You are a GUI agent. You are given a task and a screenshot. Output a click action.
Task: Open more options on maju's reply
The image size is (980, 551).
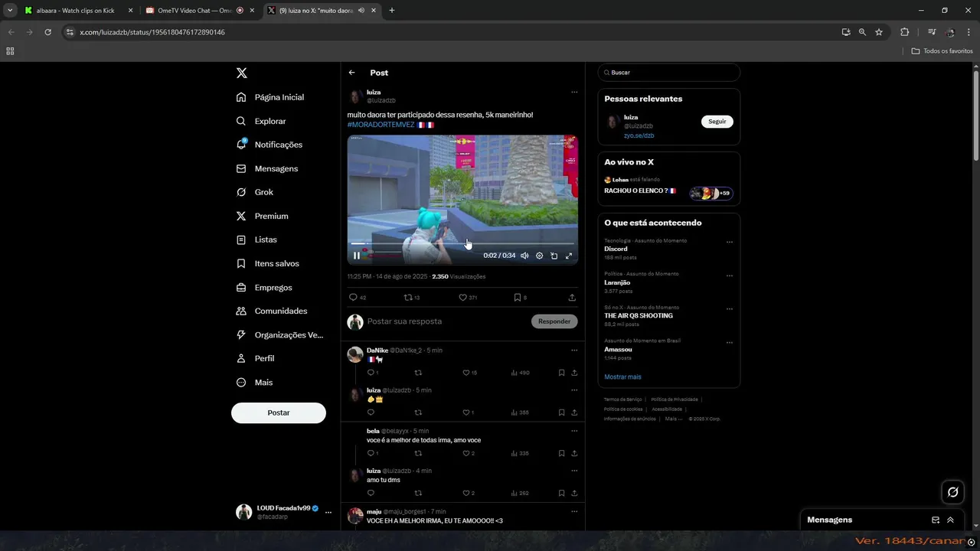coord(573,511)
